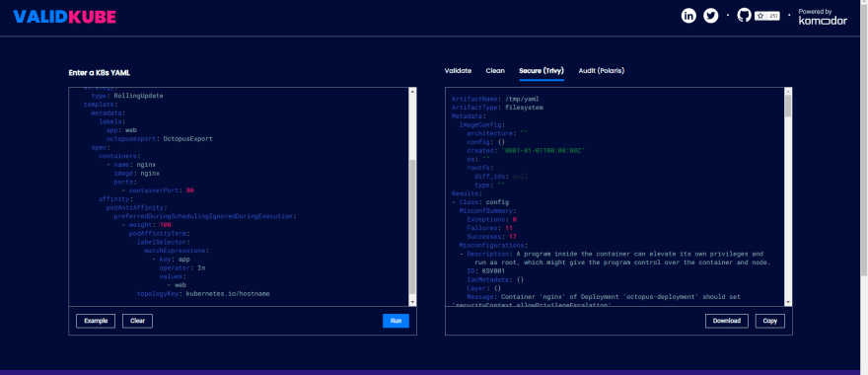This screenshot has width=868, height=375.
Task: Click the output panel scrollbar thumb
Action: [788, 106]
